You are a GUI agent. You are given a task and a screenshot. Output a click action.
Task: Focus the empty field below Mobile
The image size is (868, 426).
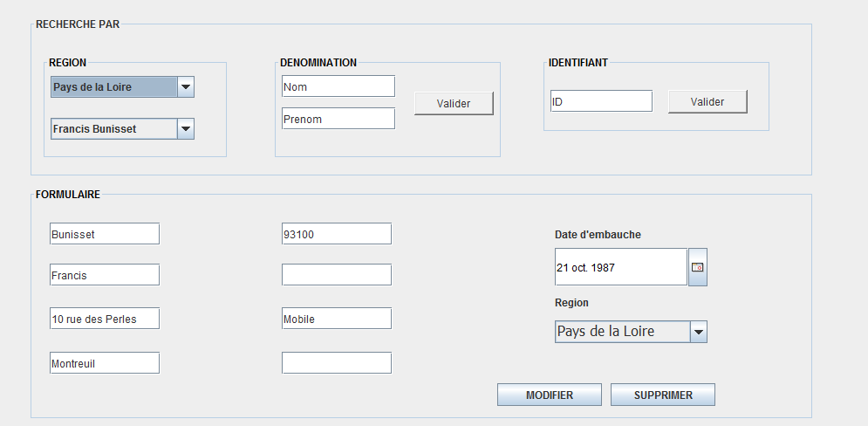coord(337,363)
